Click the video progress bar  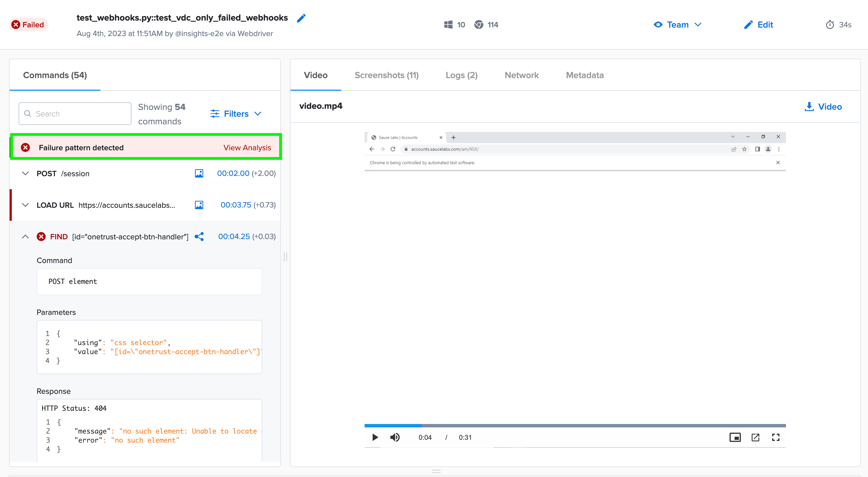575,426
